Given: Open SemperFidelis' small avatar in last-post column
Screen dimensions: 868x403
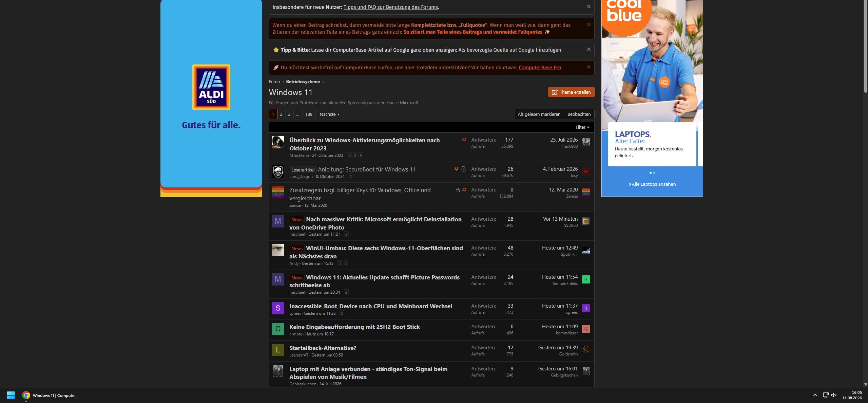Looking at the screenshot, I should pos(586,279).
